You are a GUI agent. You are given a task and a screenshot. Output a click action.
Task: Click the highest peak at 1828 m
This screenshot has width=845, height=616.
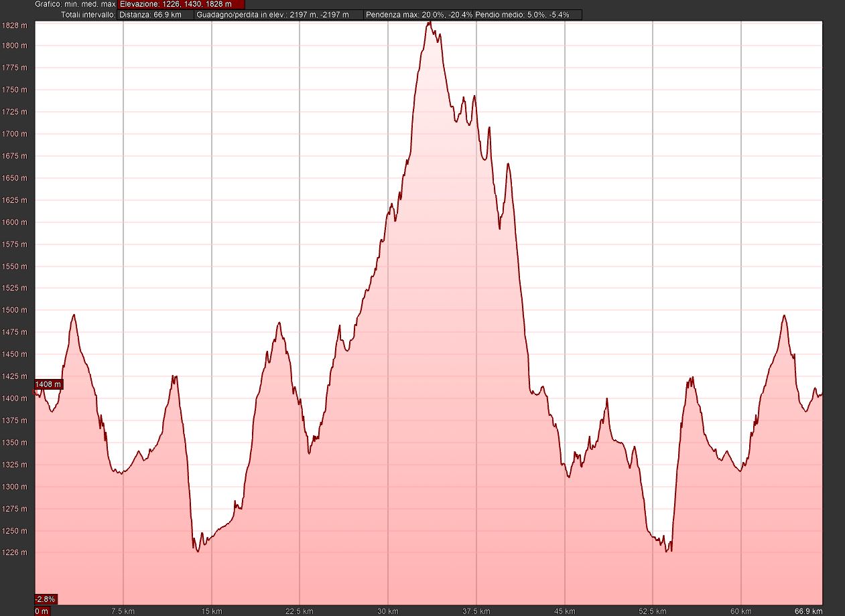430,23
